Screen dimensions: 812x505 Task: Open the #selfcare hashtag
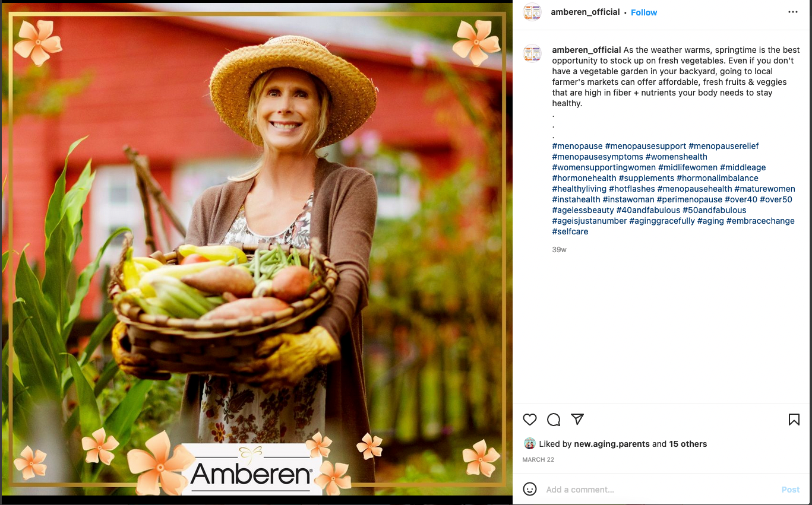coord(570,231)
